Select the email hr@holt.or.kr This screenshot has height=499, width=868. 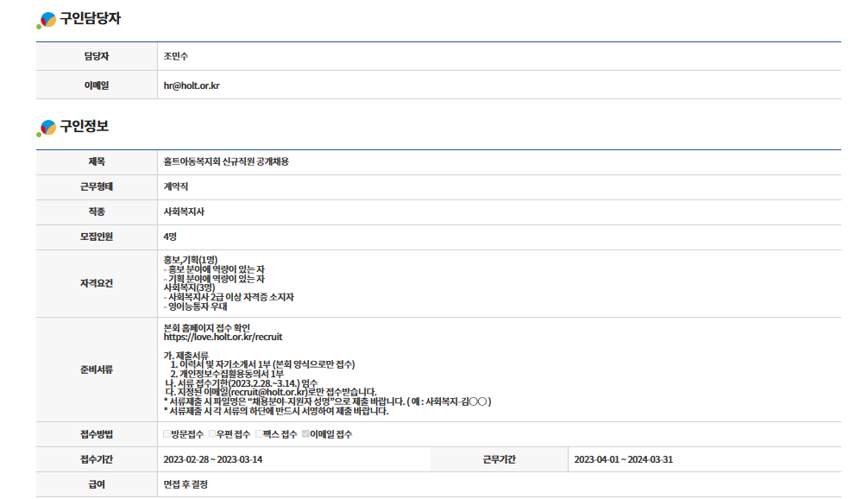[x=192, y=85]
